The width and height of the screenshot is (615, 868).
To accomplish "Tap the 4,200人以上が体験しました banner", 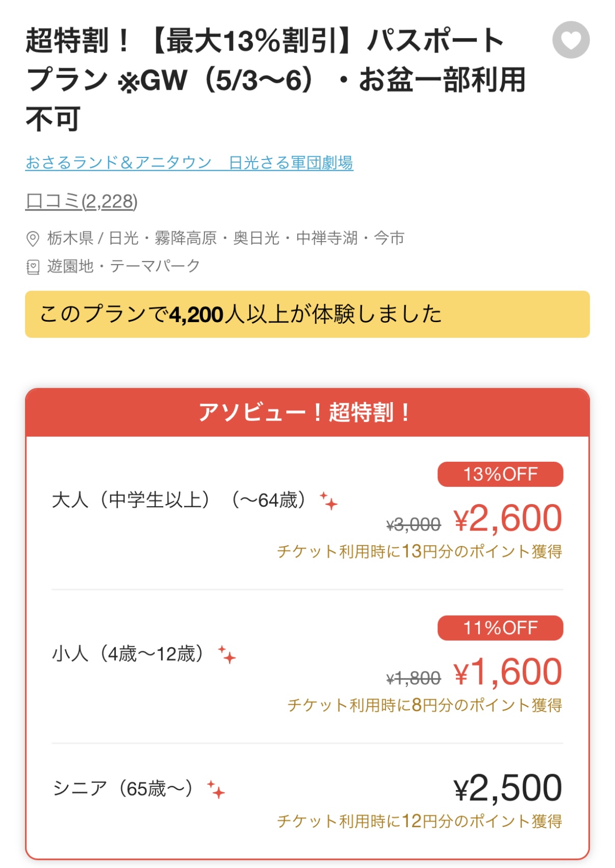I will 307,314.
